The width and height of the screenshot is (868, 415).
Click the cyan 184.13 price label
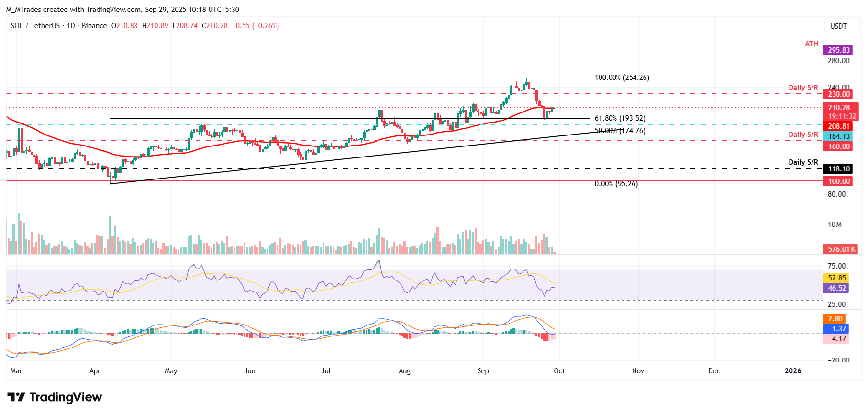click(x=839, y=136)
